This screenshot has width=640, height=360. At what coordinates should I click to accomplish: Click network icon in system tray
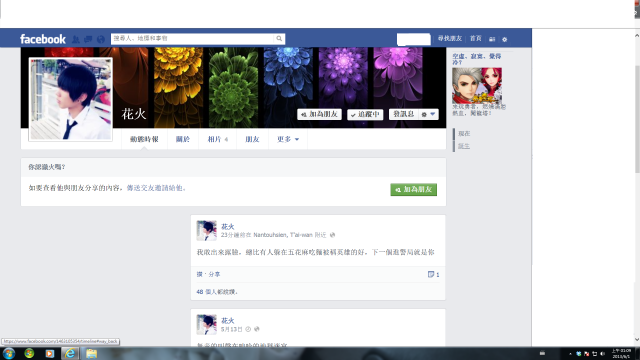594,354
